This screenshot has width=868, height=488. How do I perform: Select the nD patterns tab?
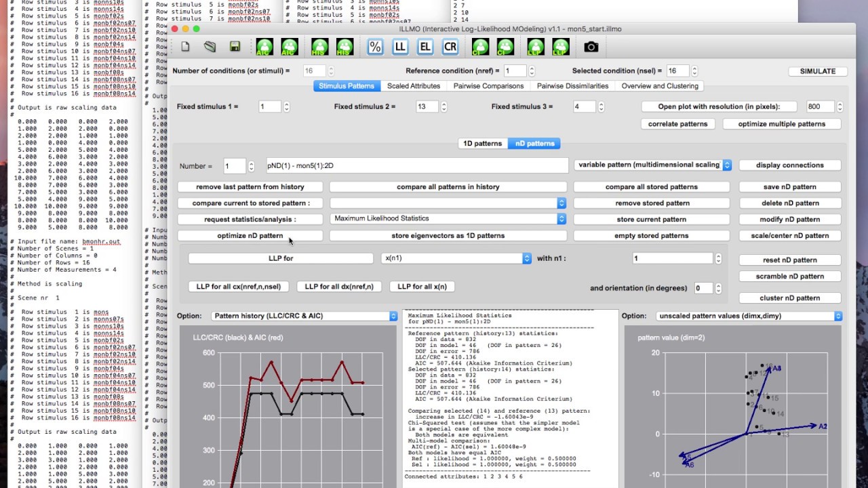[535, 144]
